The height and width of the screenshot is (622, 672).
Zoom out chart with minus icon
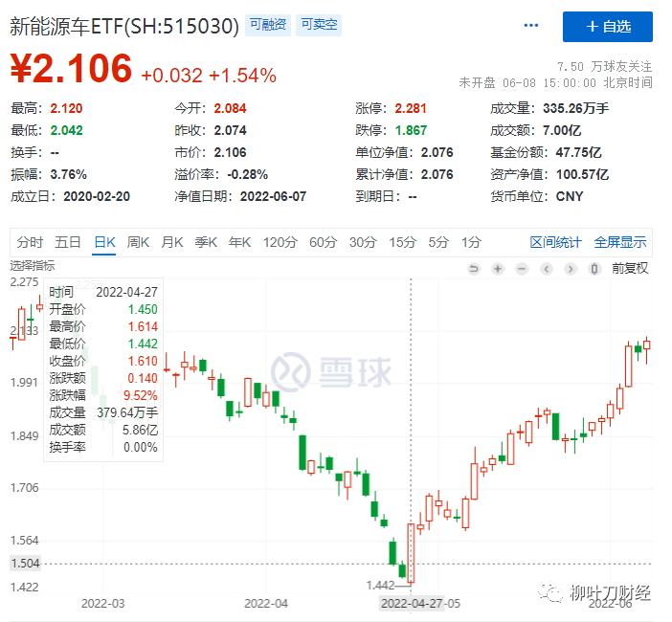522,269
